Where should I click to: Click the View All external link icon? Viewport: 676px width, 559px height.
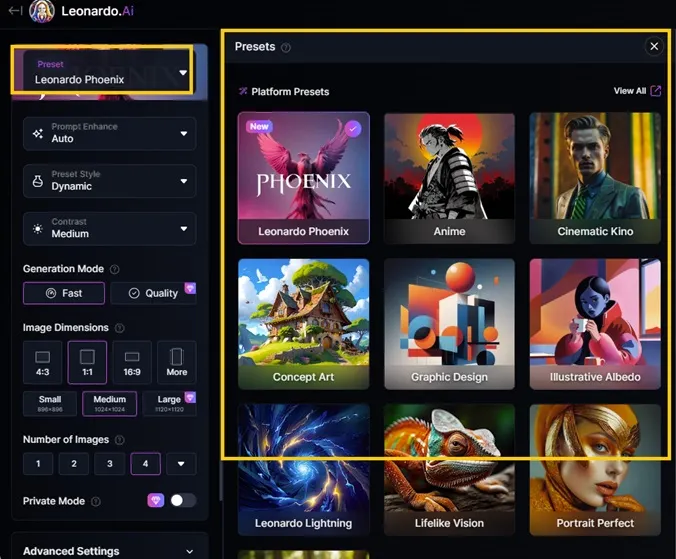tap(656, 91)
